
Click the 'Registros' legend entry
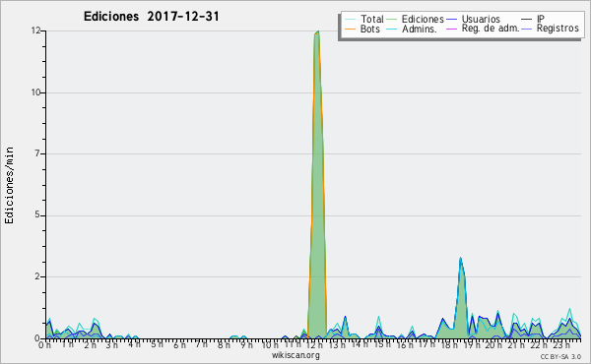point(558,29)
